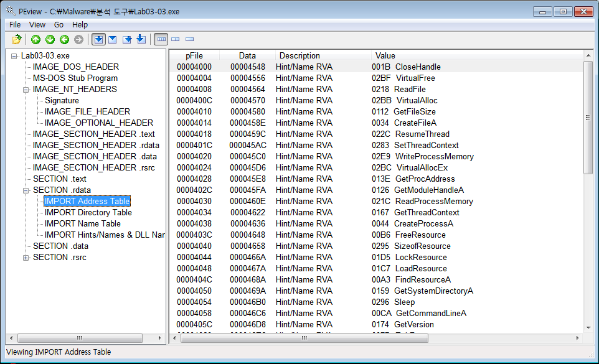This screenshot has width=599, height=364.
Task: Select the third view icon with side arrow
Action: (x=127, y=39)
